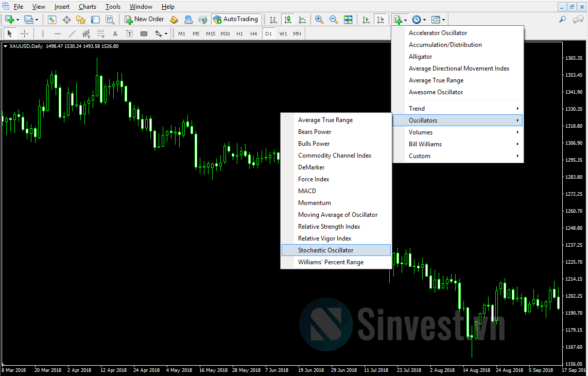This screenshot has width=588, height=376.
Task: Open the Charts menu
Action: coord(88,7)
